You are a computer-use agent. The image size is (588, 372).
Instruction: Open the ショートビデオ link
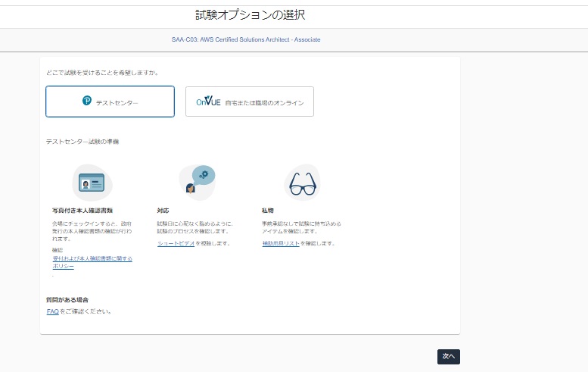(176, 244)
